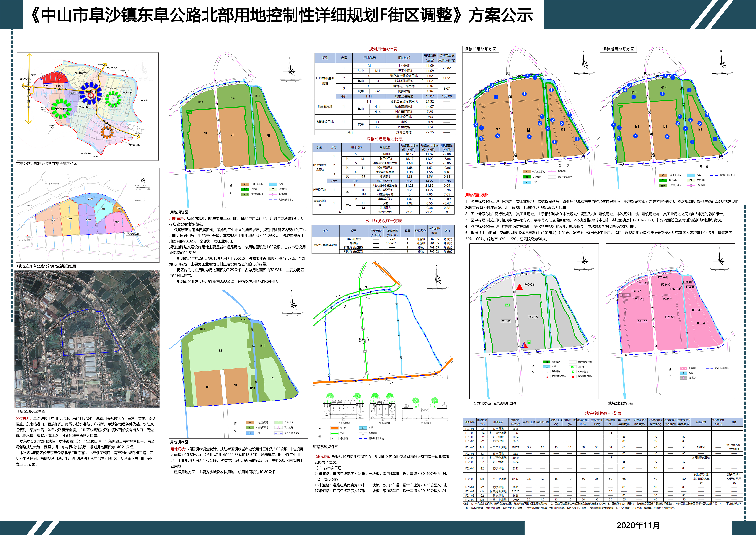This screenshot has height=535, width=756.
Task: Click caption "F街区现状卫星图"
Action: (x=32, y=411)
